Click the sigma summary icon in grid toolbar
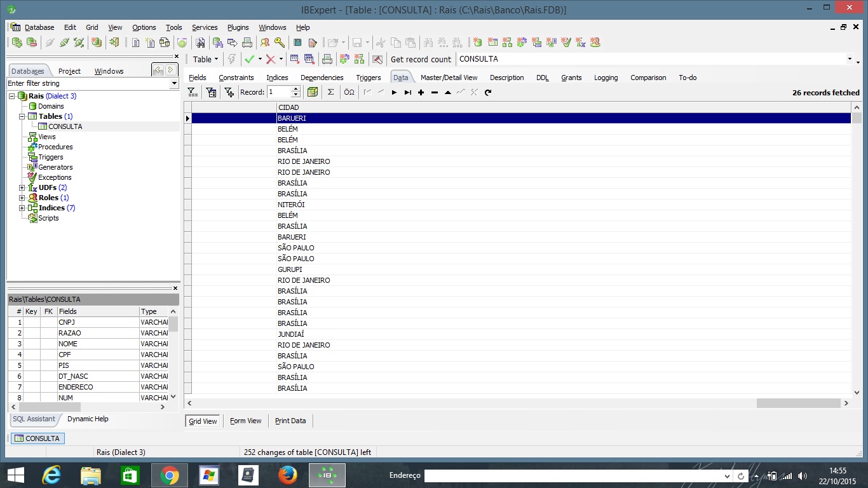The width and height of the screenshot is (868, 488). pyautogui.click(x=330, y=92)
